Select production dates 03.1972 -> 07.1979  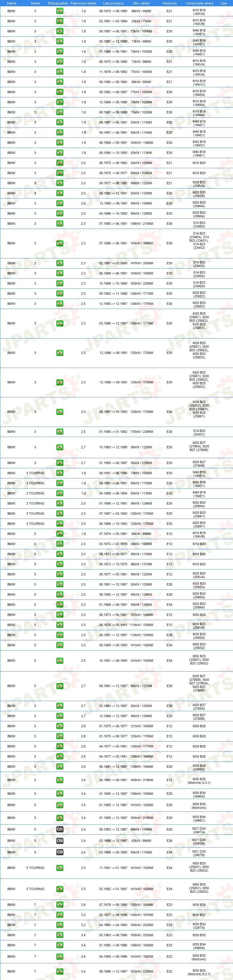click(113, 544)
